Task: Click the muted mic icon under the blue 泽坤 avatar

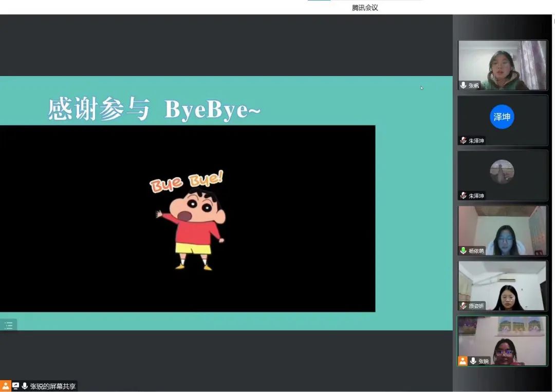Action: click(x=464, y=140)
